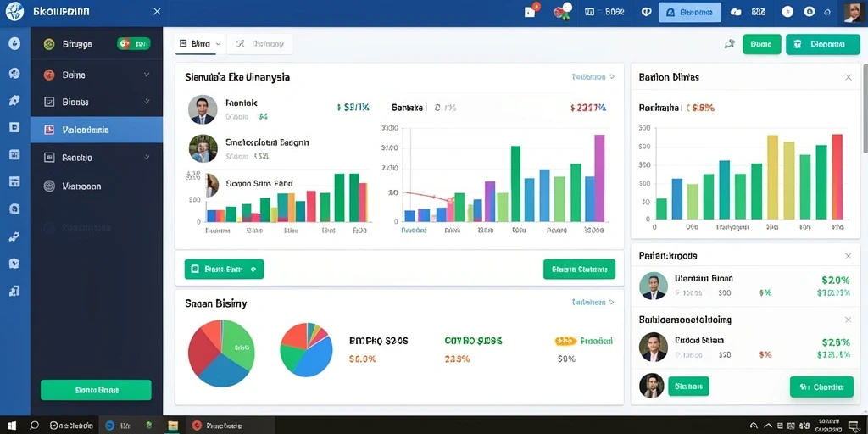
Task: Select the Valoodania sidebar menu item
Action: [97, 130]
